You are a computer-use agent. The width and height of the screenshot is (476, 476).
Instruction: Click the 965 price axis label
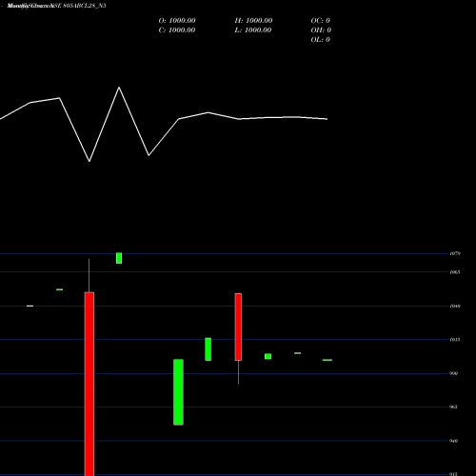click(454, 407)
